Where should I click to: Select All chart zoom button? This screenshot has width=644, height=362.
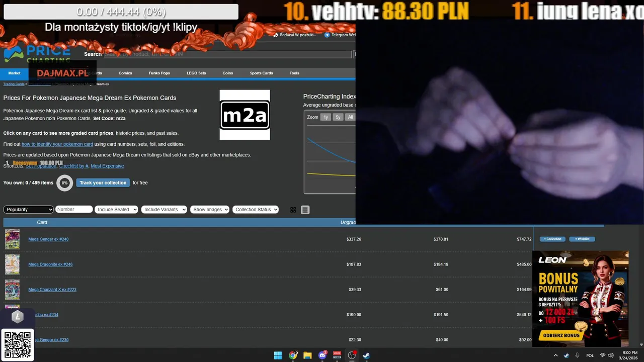tap(350, 117)
